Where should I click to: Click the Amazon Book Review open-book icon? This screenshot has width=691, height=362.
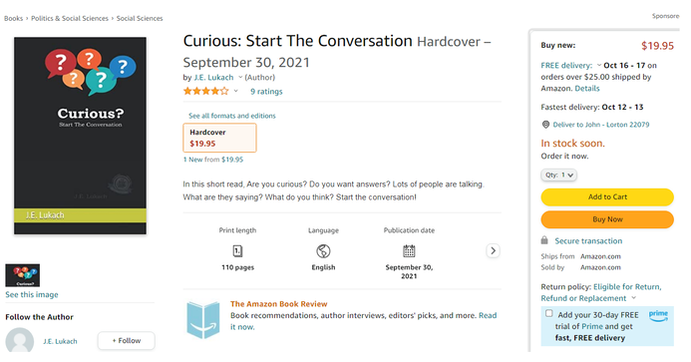point(203,320)
